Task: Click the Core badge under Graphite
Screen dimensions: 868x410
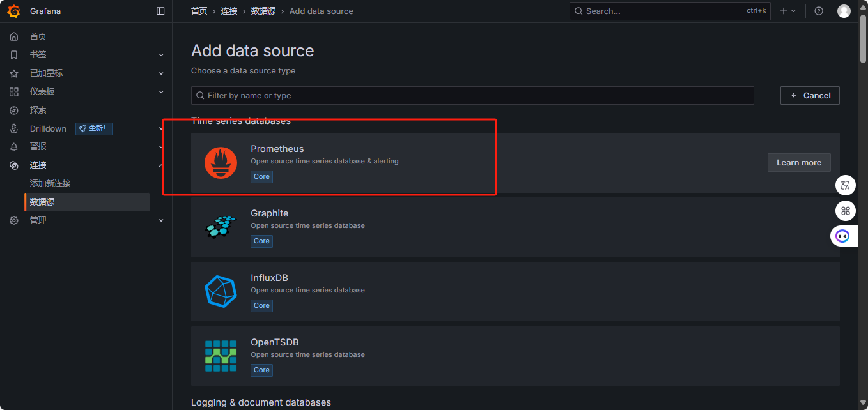Action: click(261, 241)
